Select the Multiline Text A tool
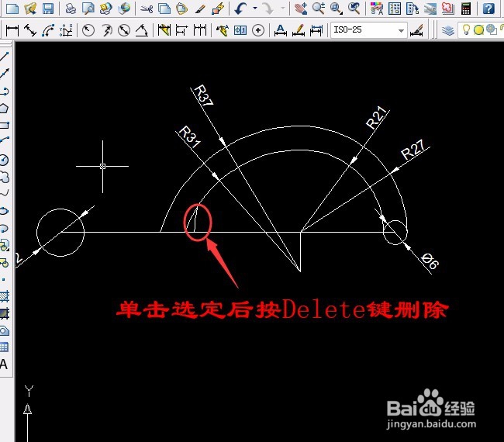Image resolution: width=504 pixels, height=442 pixels. click(x=4, y=364)
